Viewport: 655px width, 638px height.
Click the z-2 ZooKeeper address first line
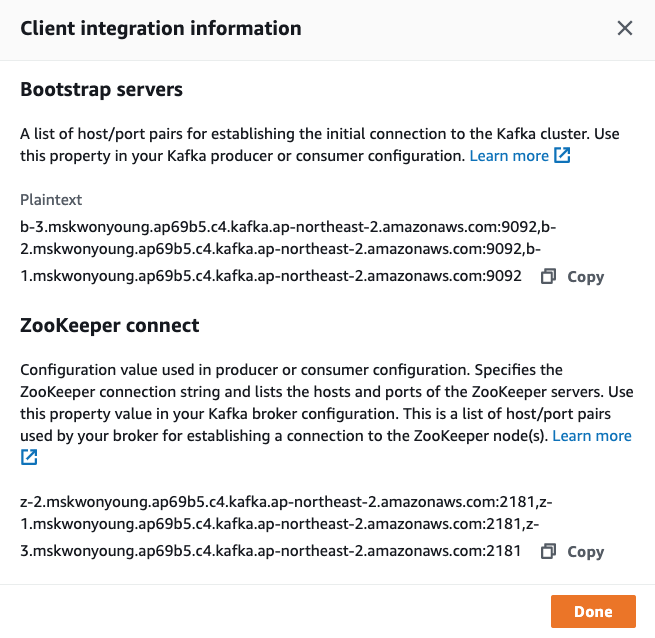[x=286, y=502]
